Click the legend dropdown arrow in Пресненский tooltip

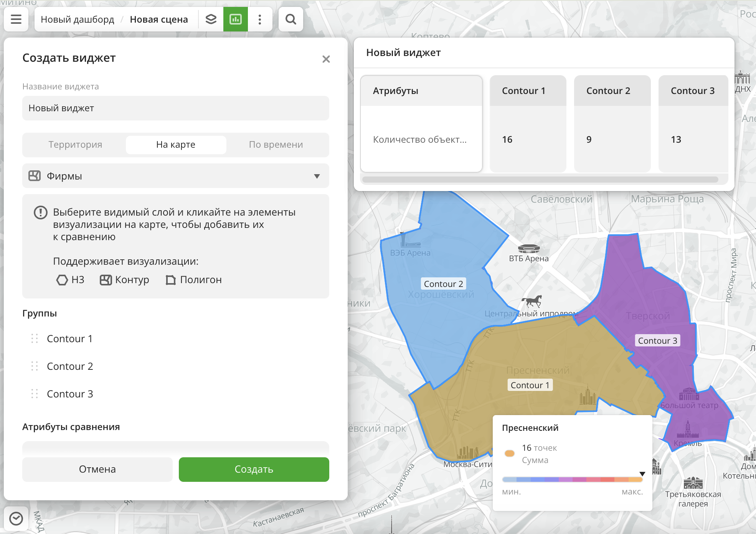point(642,474)
